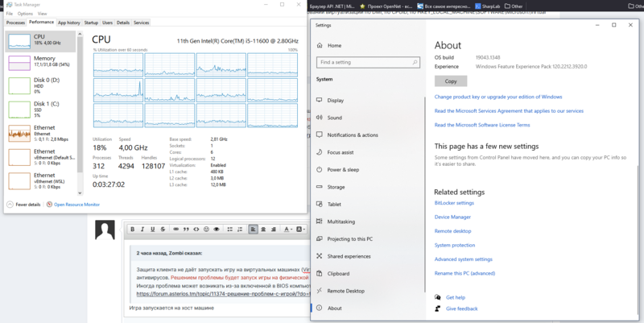Select Disk 0 (D:) in the Task Manager sidebar

pyautogui.click(x=40, y=86)
